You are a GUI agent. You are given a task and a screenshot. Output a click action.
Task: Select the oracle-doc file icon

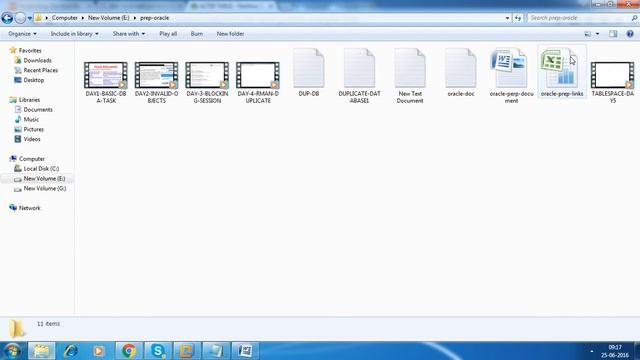point(460,68)
